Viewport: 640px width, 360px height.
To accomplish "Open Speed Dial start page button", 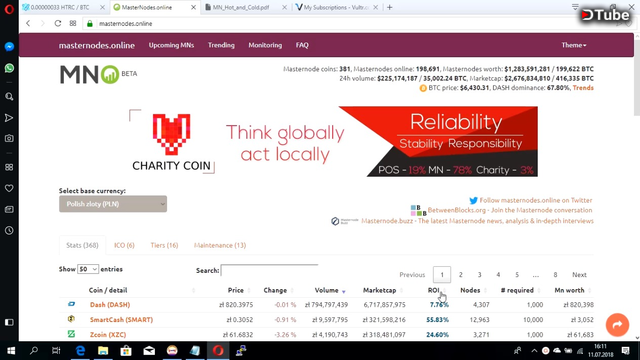I will click(73, 23).
